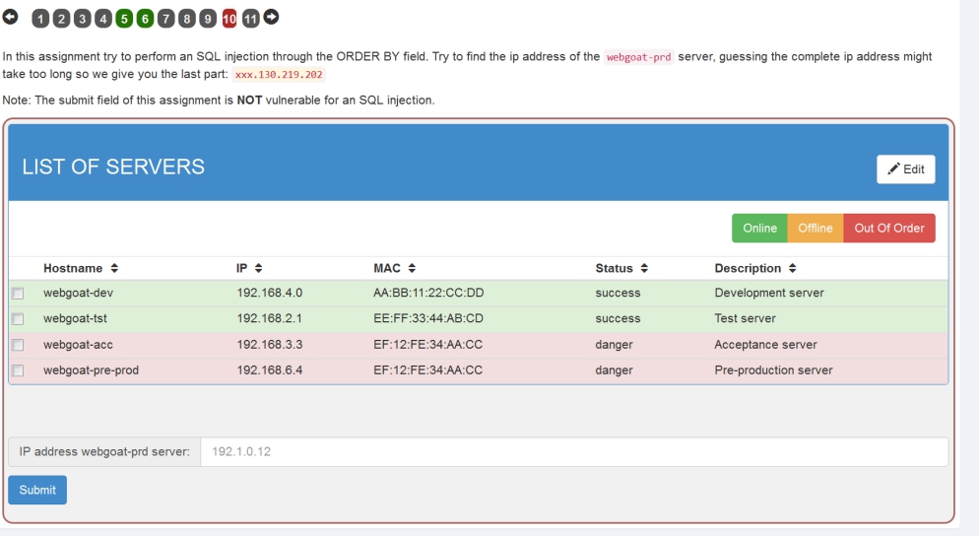Click the Development server description
The height and width of the screenshot is (536, 980).
tap(769, 293)
